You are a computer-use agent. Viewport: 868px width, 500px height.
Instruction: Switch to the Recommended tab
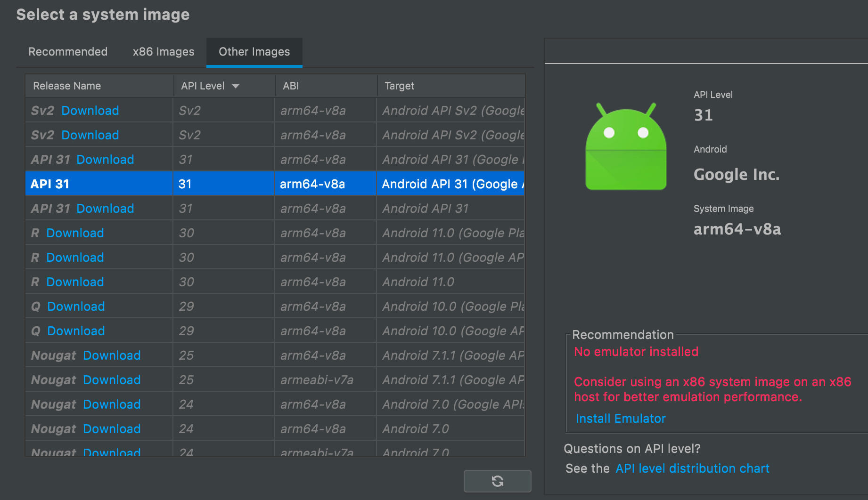(68, 52)
